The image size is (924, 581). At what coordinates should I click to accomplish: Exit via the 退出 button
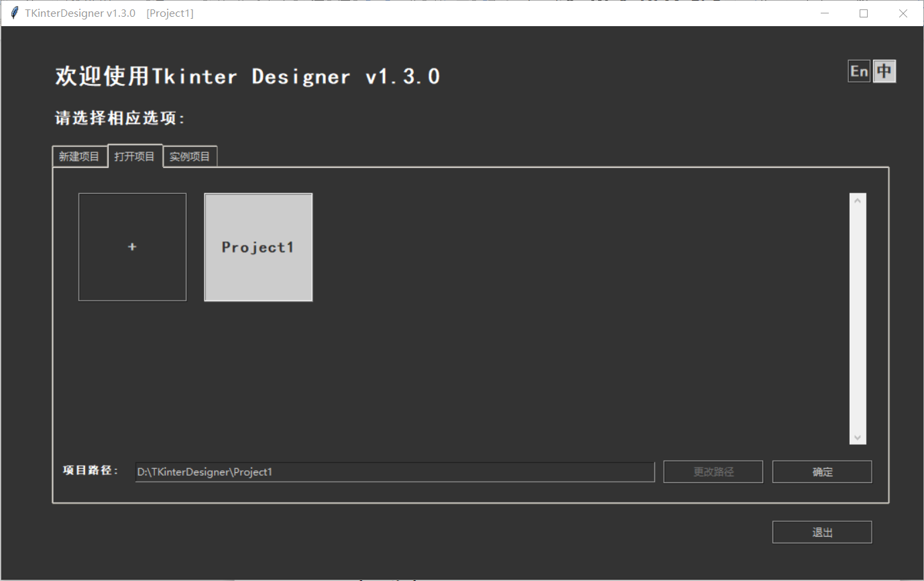point(822,532)
